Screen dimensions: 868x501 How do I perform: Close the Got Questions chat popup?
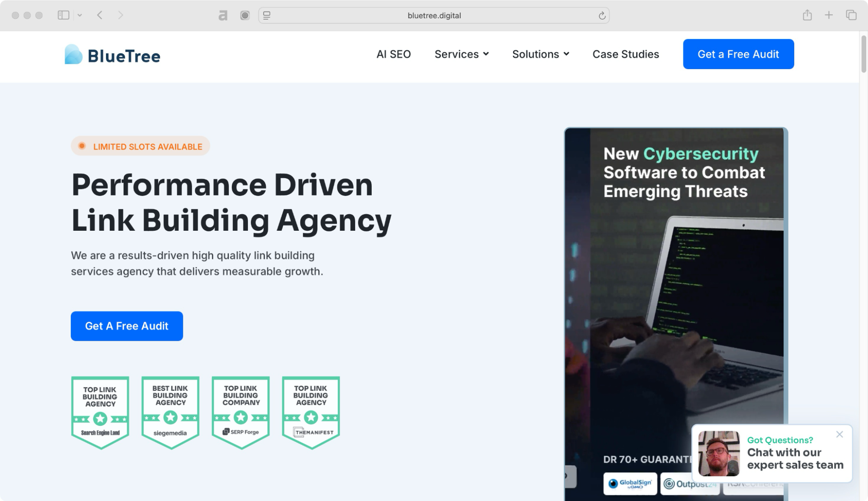839,434
